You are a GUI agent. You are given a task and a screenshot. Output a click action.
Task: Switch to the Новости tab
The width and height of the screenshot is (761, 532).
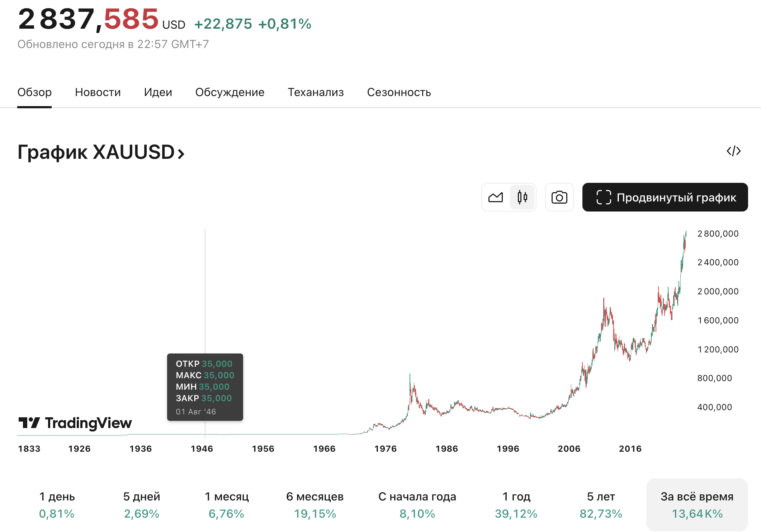98,92
